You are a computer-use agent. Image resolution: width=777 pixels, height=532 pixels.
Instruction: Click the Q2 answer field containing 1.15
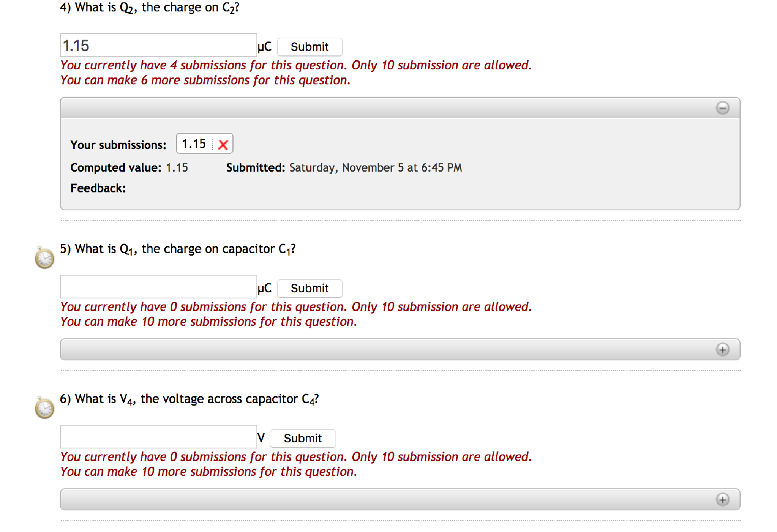158,46
